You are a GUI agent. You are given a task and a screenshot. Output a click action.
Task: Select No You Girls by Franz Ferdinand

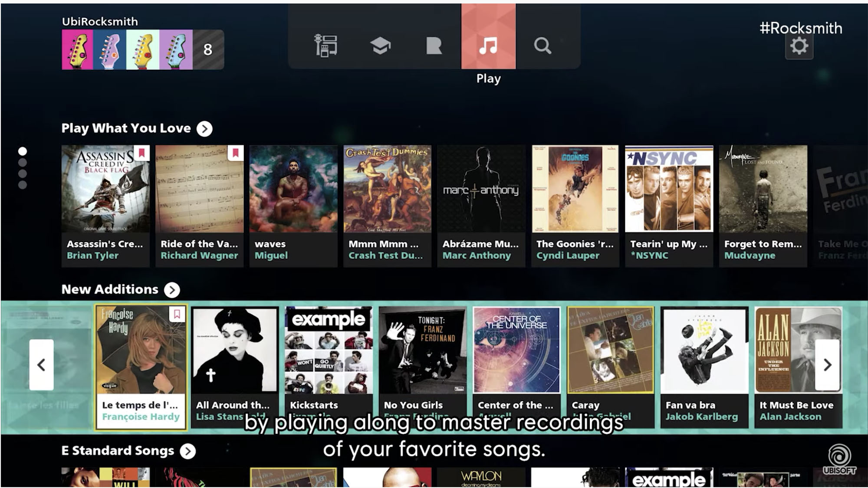(423, 367)
